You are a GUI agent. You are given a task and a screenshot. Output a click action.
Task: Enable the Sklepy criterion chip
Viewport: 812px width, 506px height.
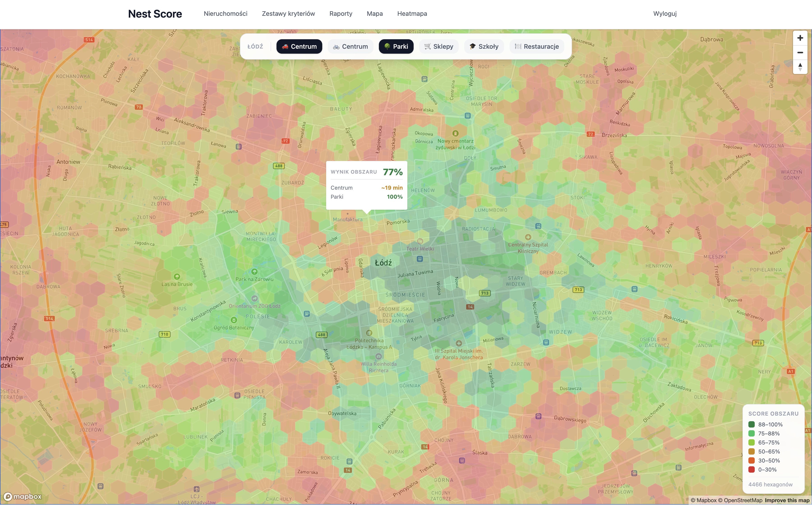[438, 46]
